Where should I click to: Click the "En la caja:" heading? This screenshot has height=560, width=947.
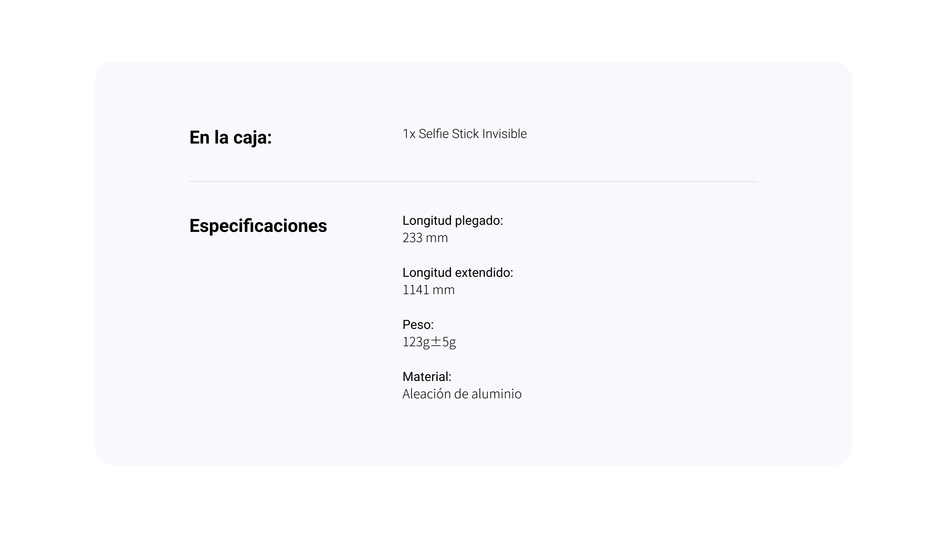coord(230,137)
